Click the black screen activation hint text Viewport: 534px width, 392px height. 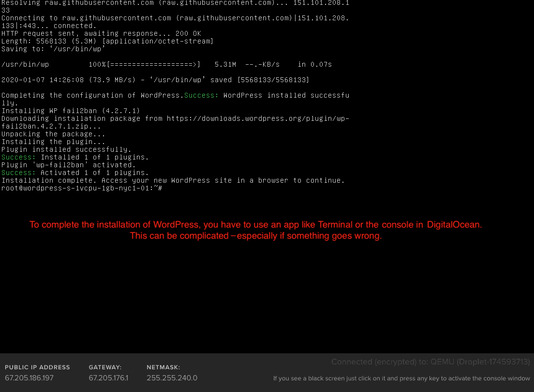click(x=401, y=378)
